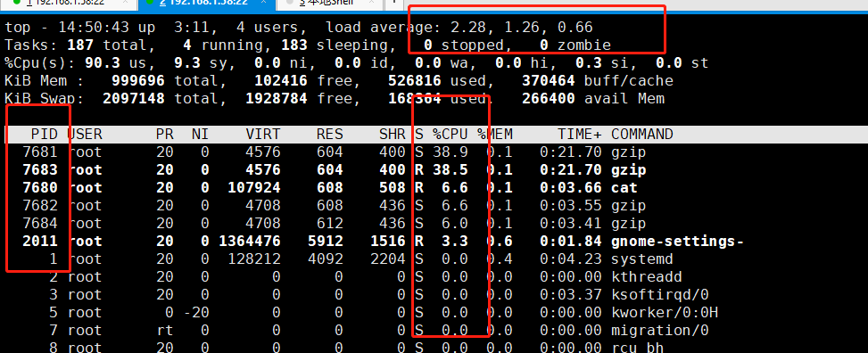Click the 9.3 sy CPU value
Viewport: 868px width, 353px height.
pyautogui.click(x=187, y=63)
